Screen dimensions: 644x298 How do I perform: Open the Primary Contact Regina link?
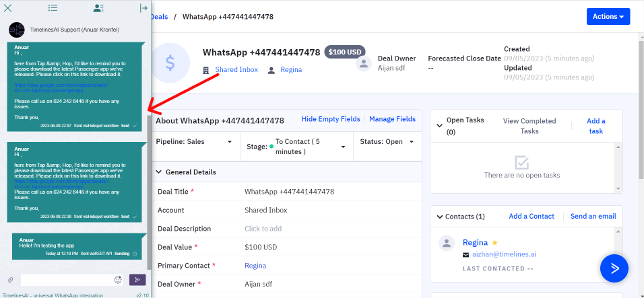tap(255, 266)
